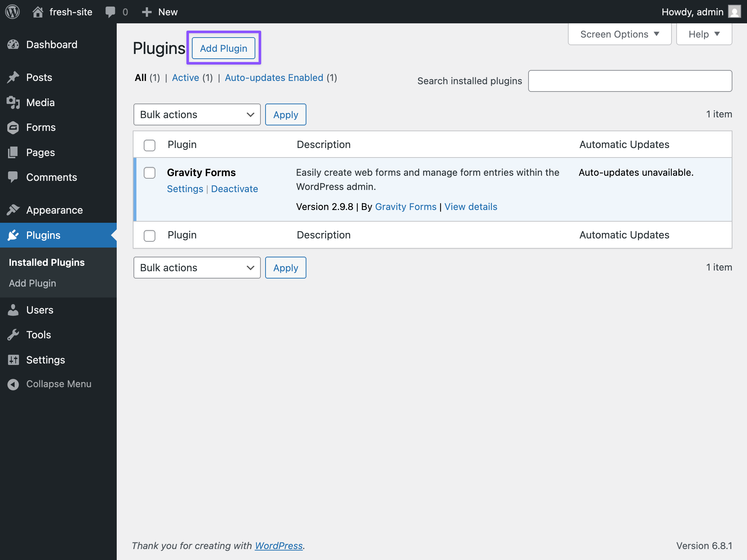Screen dimensions: 747x560
Task: Expand the Screen Options panel
Action: 619,34
